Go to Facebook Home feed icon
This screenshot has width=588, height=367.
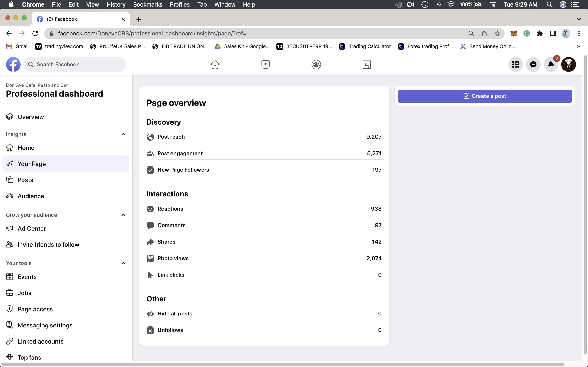click(x=215, y=65)
